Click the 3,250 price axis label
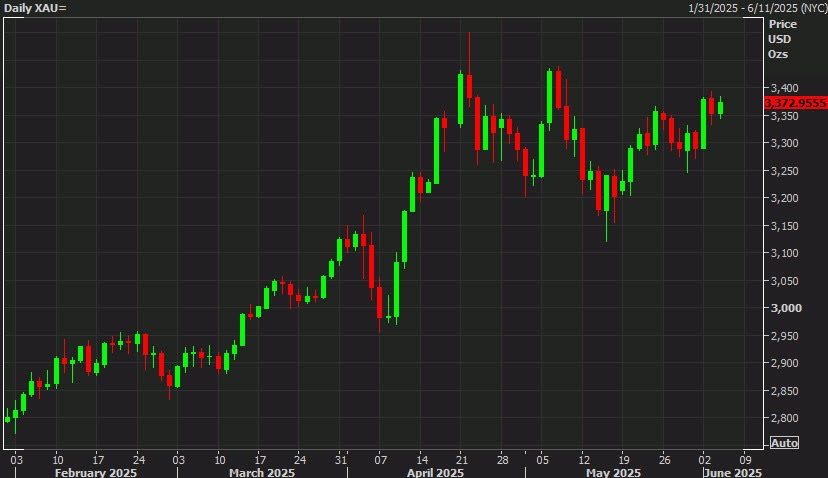The height and width of the screenshot is (478, 828). click(x=784, y=171)
